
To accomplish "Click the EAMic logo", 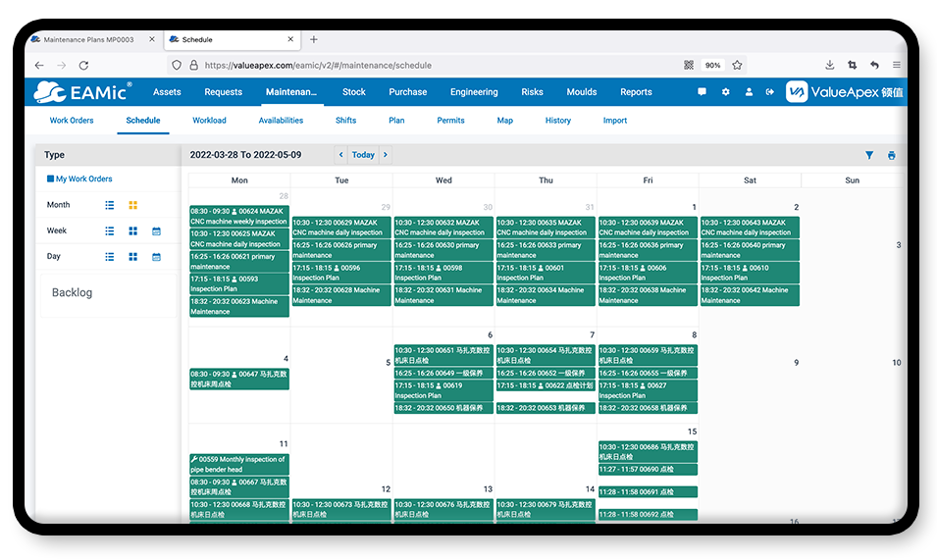I will click(82, 92).
